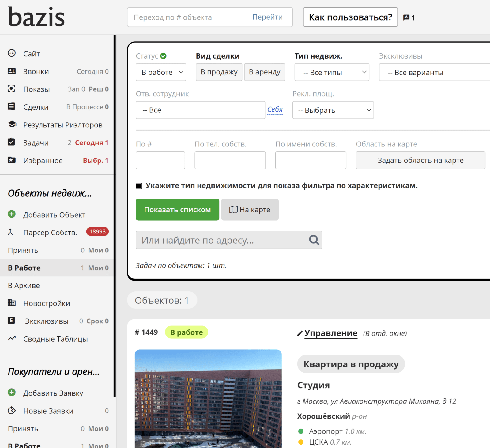This screenshot has height=448, width=490.
Task: Open Сводные Таблицы via the chart icon
Action: [x=12, y=338]
